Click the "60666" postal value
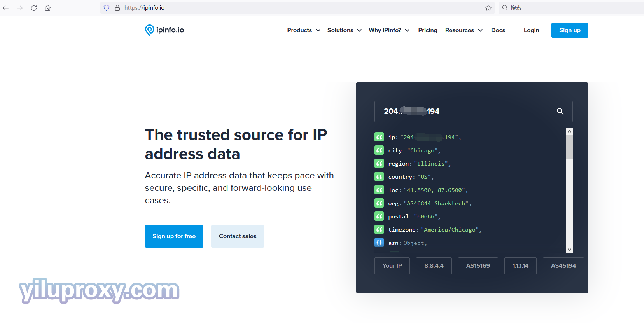The width and height of the screenshot is (644, 323). coord(426,216)
